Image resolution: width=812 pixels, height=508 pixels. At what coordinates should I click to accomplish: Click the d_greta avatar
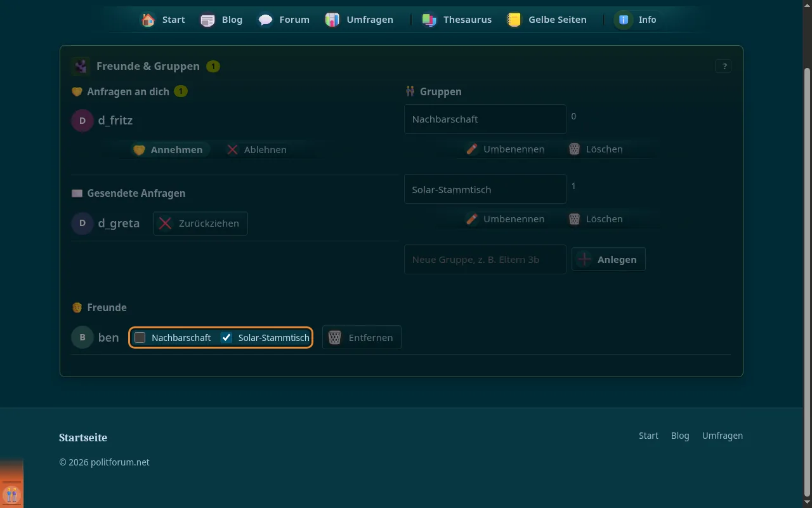point(82,224)
